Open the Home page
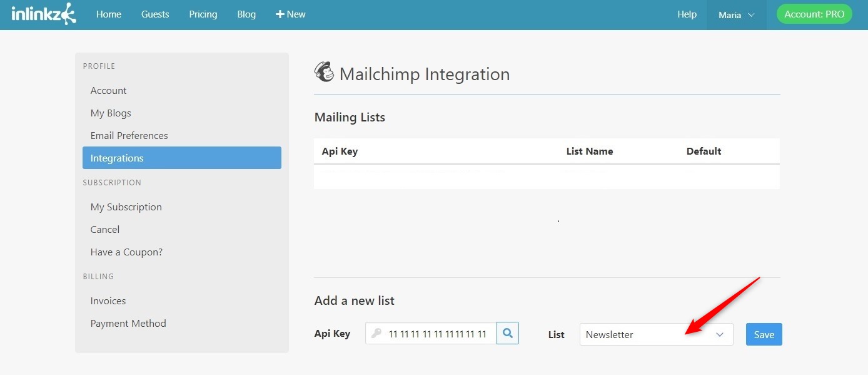 [109, 14]
